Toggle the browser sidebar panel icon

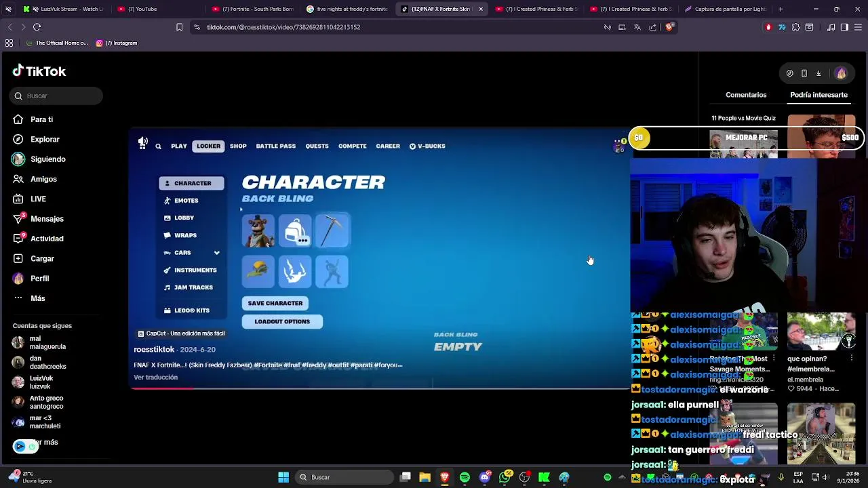click(x=844, y=27)
